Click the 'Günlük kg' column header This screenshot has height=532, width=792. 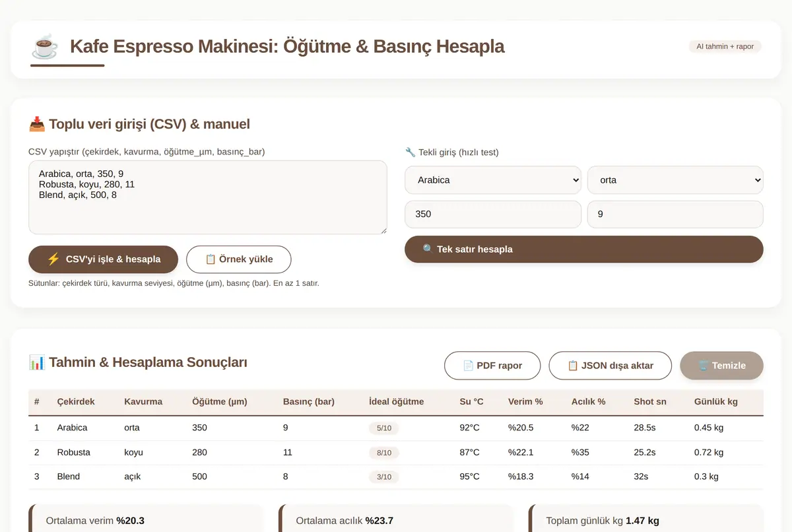pyautogui.click(x=716, y=401)
